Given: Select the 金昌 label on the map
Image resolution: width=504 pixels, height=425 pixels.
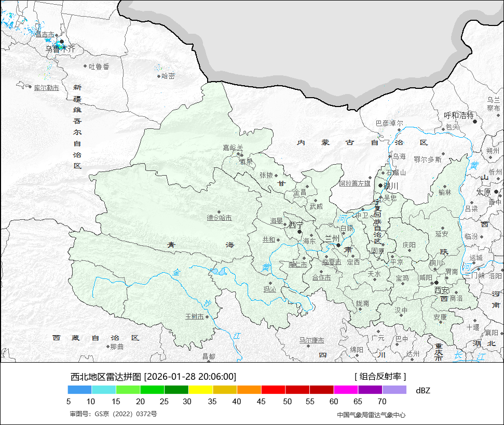Looking at the screenshot, I should [300, 193].
